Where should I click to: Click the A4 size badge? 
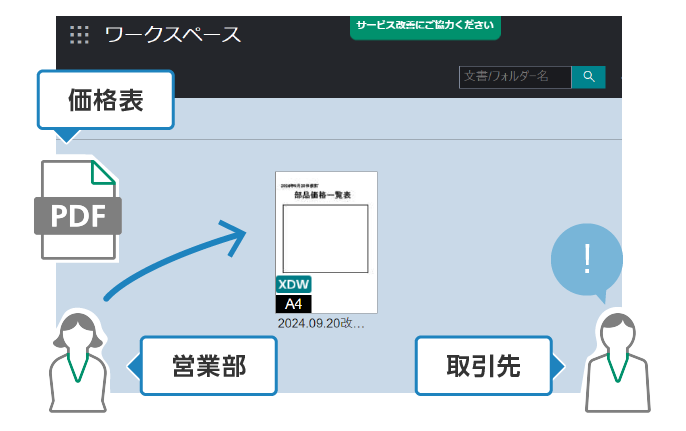(x=294, y=304)
